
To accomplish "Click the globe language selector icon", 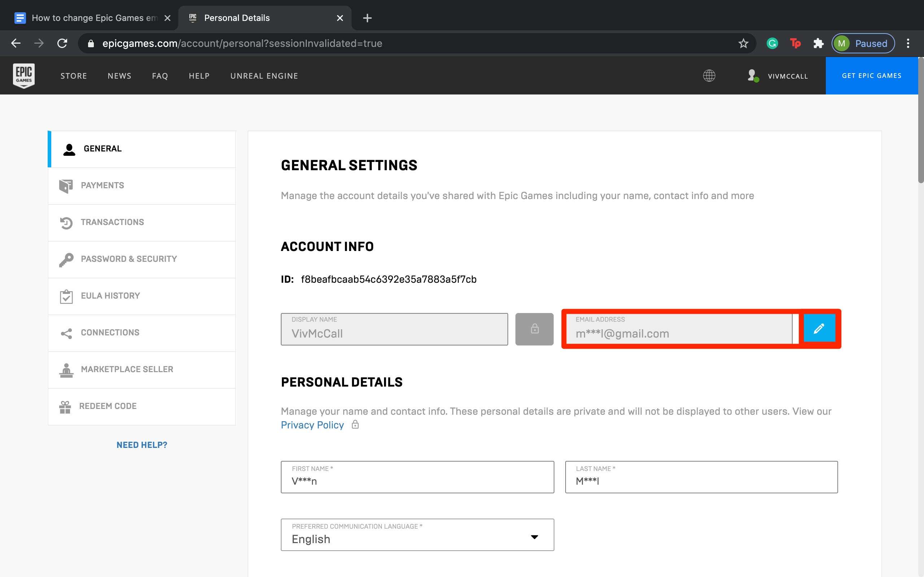I will 709,75.
